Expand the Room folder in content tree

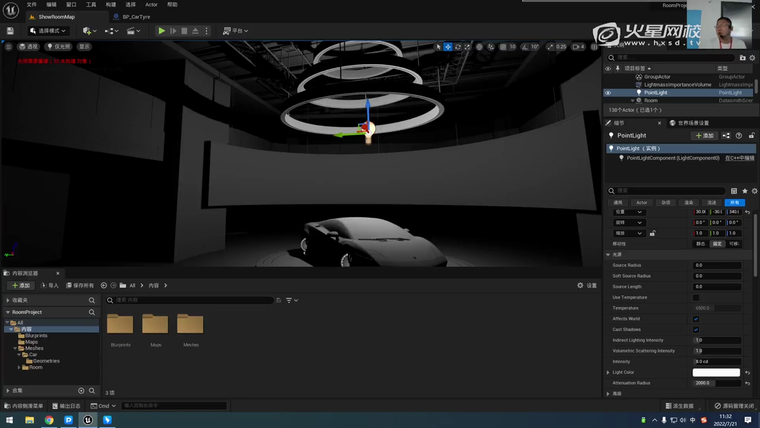coord(19,367)
